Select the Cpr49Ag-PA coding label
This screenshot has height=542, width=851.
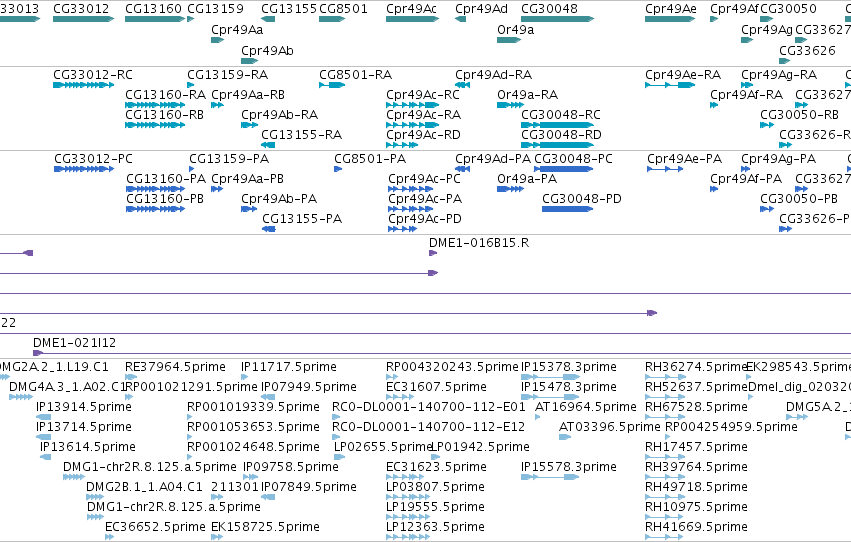[778, 159]
